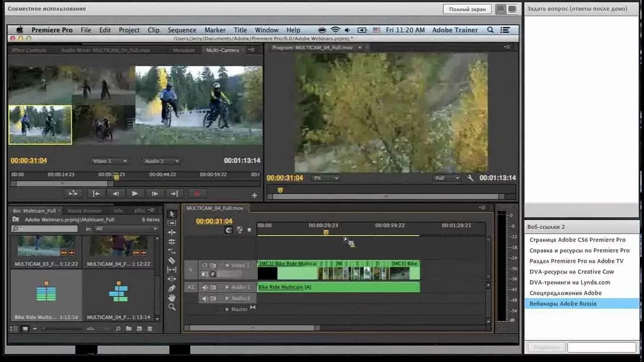Open link Страница Adobe CS6 Premiere Pro
The image size is (644, 362).
tap(578, 240)
